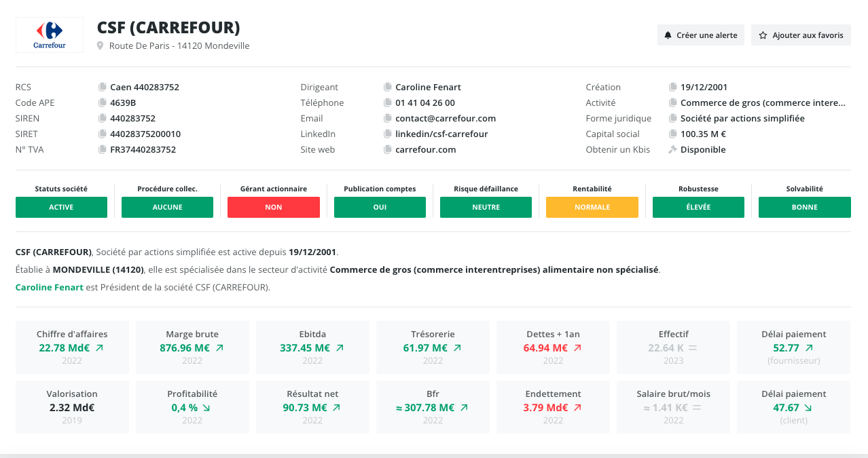Click the Effectif 22.64 K card
The width and height of the screenshot is (868, 458).
point(673,347)
